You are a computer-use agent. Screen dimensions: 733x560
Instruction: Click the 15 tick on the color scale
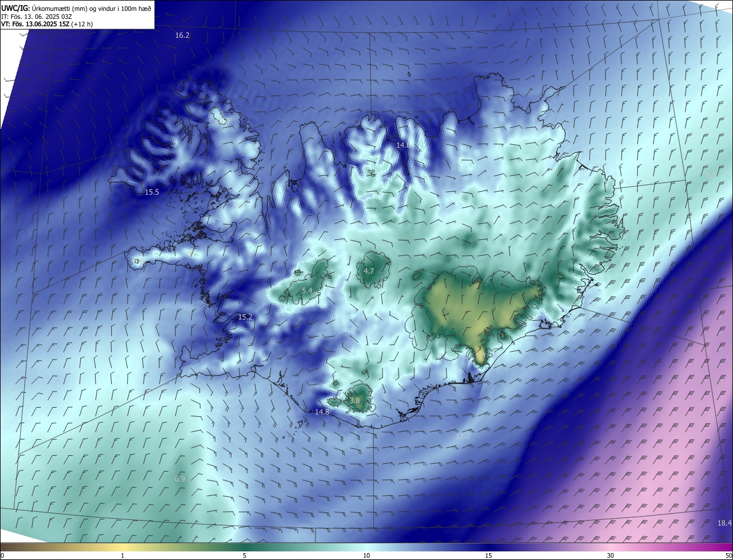click(x=488, y=555)
